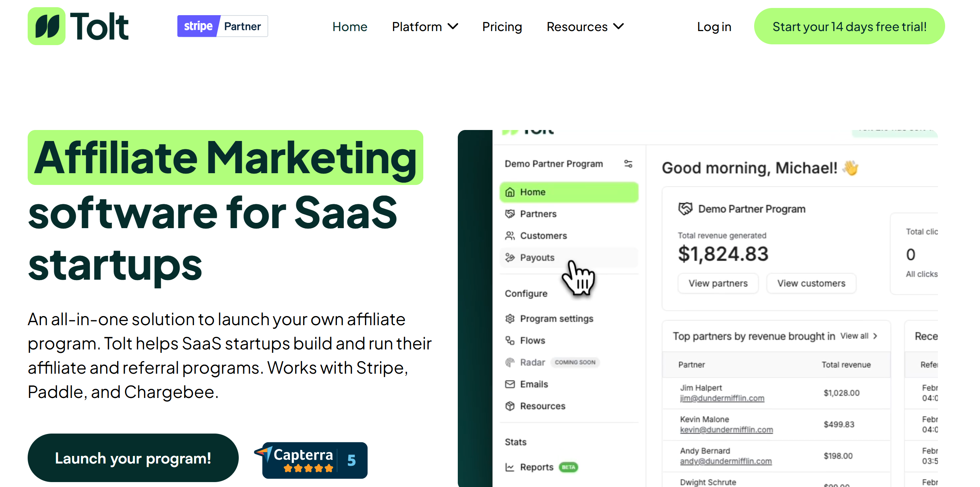This screenshot has width=980, height=487.
Task: Select the Partners handshake icon in sidebar
Action: click(510, 214)
